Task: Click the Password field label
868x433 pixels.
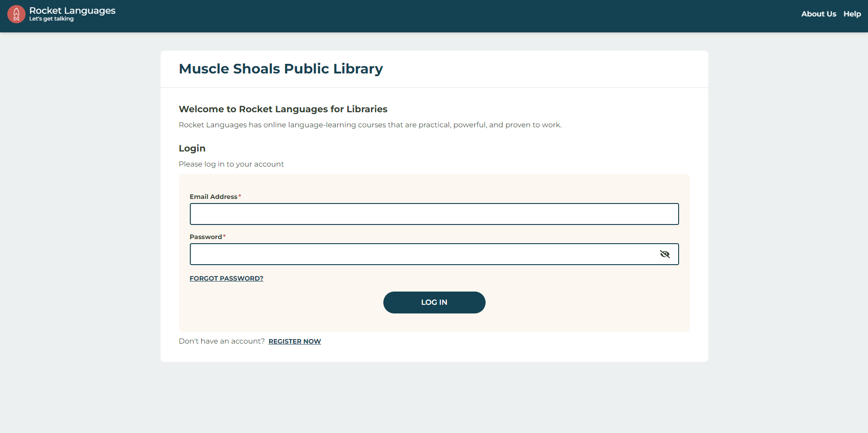Action: click(x=205, y=237)
